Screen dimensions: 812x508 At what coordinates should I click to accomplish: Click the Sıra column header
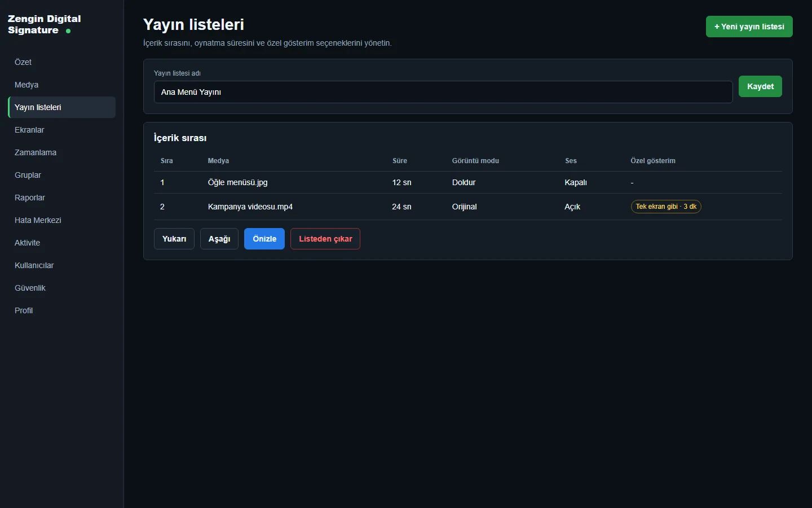pyautogui.click(x=166, y=161)
